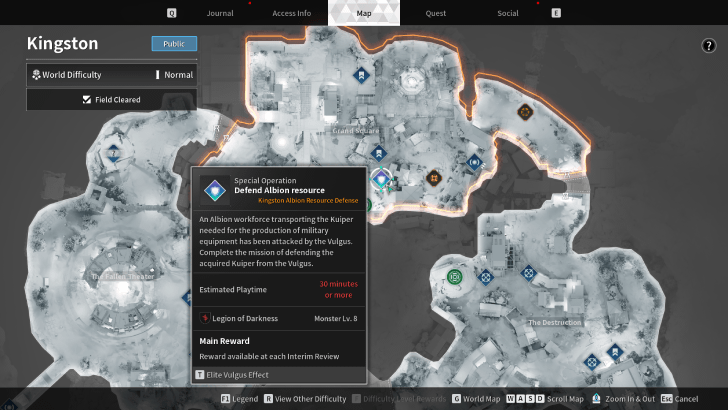Click the orange mission marker near Grand Square

tap(434, 178)
